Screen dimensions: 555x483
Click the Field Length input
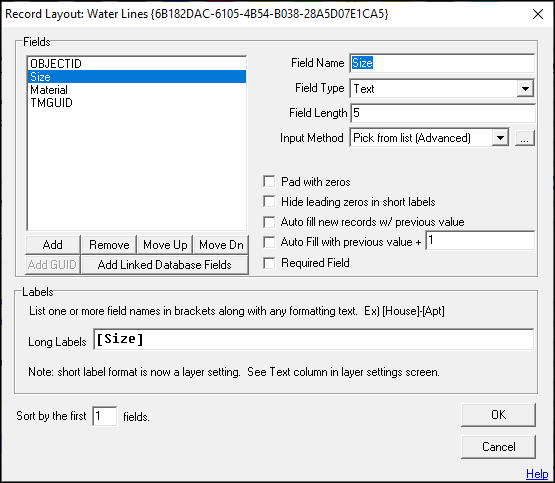click(443, 113)
